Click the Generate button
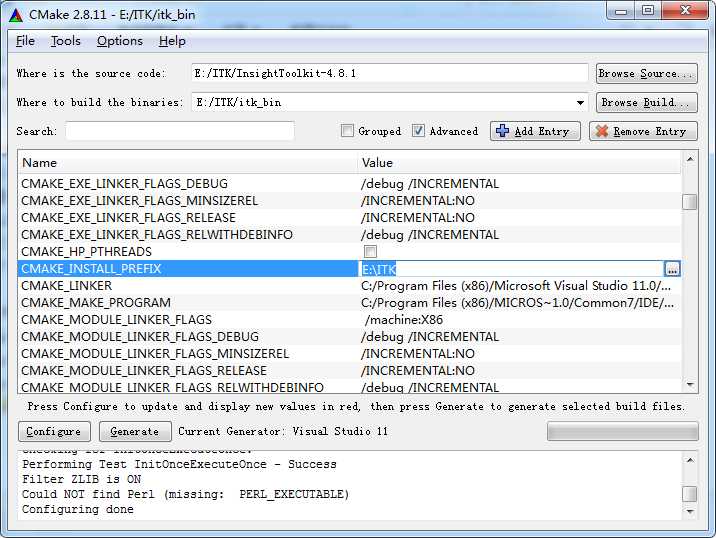The height and width of the screenshot is (538, 716). pyautogui.click(x=135, y=431)
